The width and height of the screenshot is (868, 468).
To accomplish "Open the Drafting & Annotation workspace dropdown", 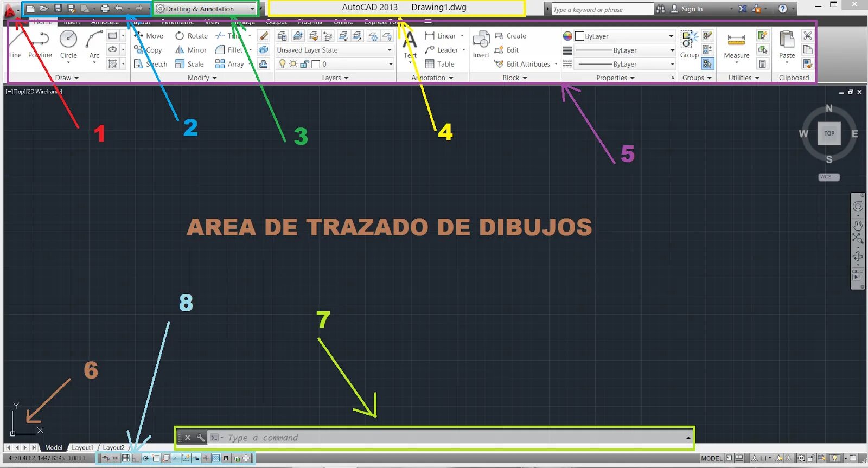I will 205,9.
